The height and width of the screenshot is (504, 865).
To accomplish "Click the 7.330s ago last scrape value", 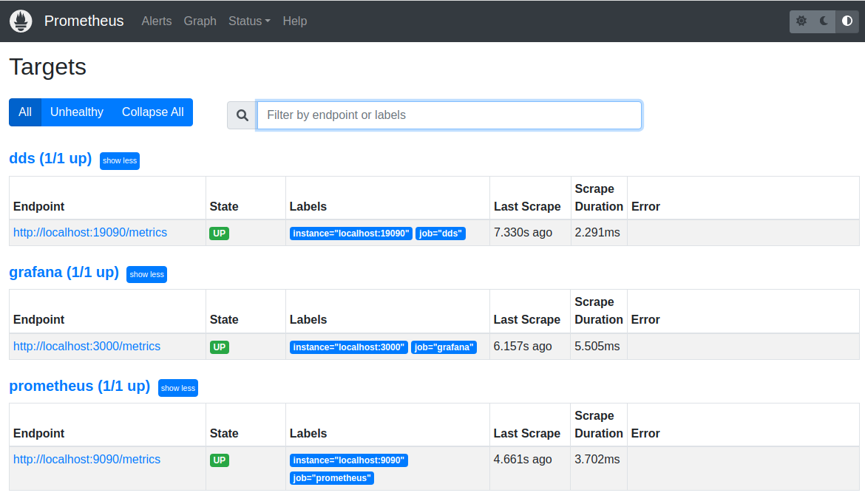I will 523,233.
